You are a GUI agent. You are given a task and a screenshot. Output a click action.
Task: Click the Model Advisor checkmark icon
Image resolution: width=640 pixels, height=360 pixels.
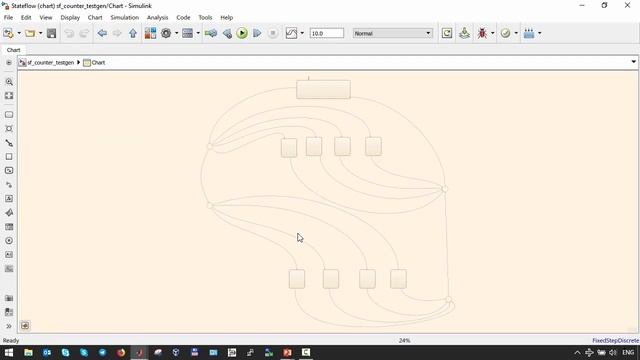tap(505, 33)
